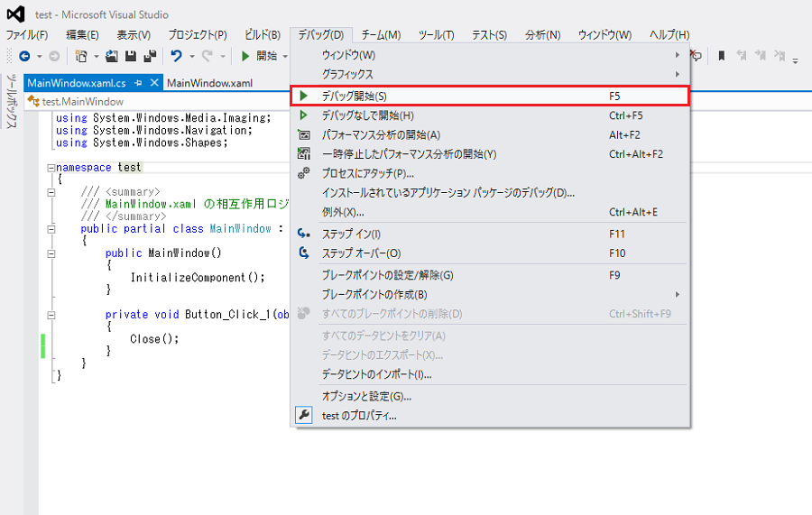This screenshot has width=812, height=515.
Task: Open the 編集(E) menu
Action: [82, 34]
